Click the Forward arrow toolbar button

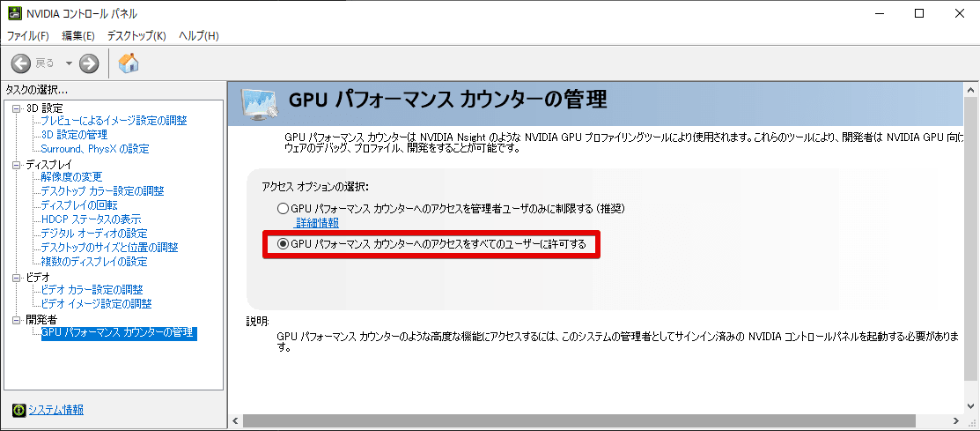90,63
